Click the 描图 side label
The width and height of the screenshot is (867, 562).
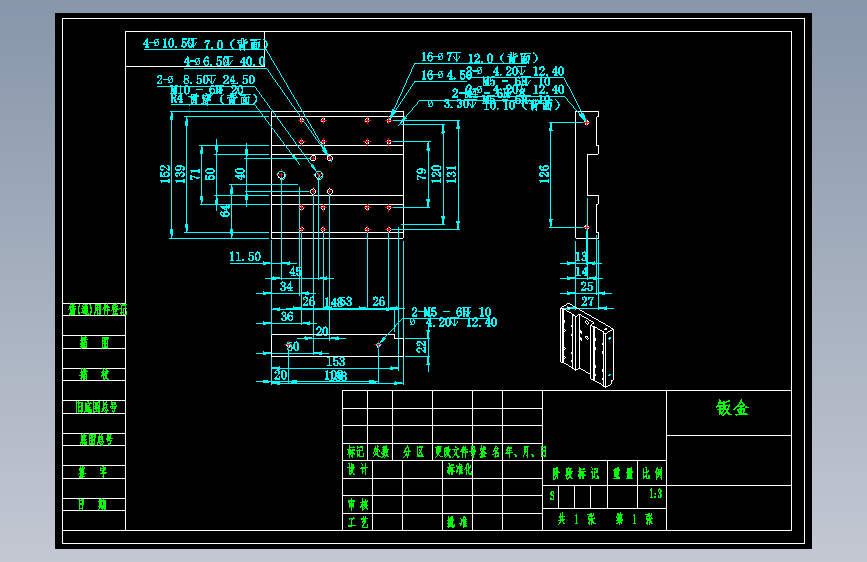tap(94, 342)
